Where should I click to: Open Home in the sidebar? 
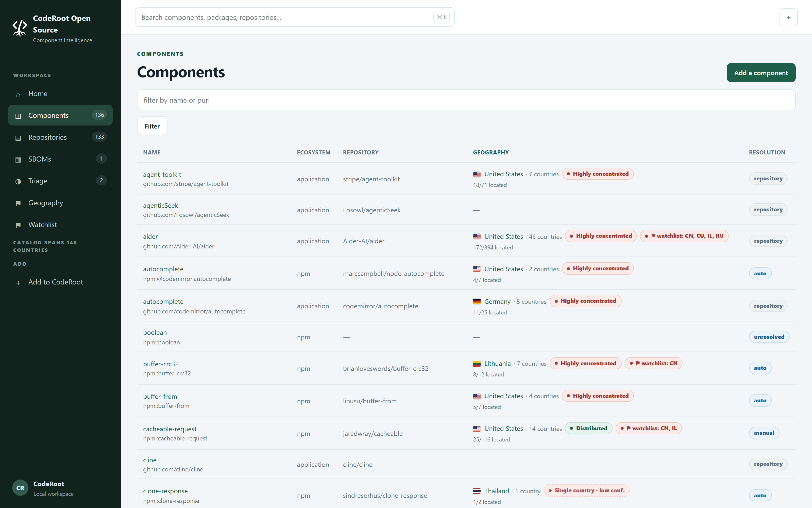(60, 93)
